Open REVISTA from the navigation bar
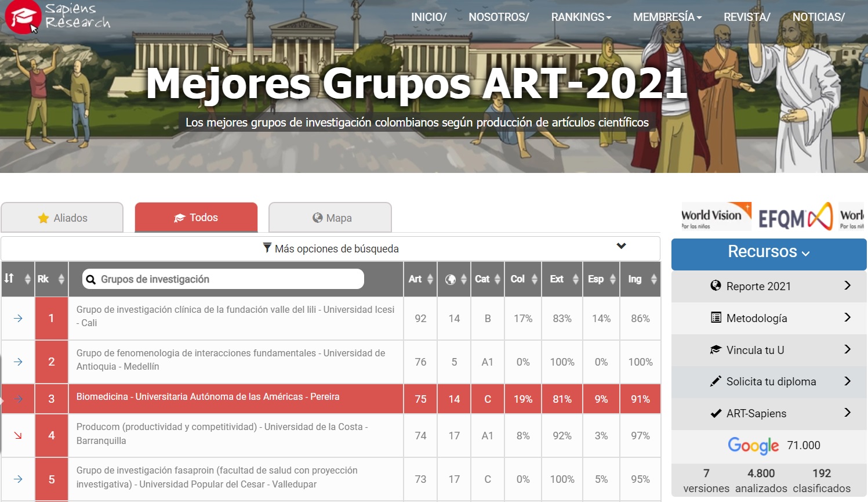Image resolution: width=868 pixels, height=502 pixels. 747,17
